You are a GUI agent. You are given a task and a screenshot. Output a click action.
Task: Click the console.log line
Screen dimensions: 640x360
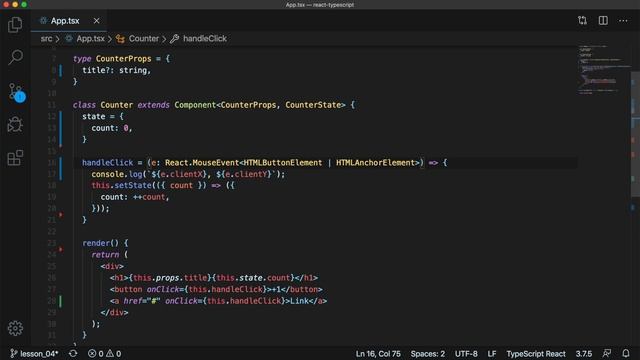tap(188, 174)
